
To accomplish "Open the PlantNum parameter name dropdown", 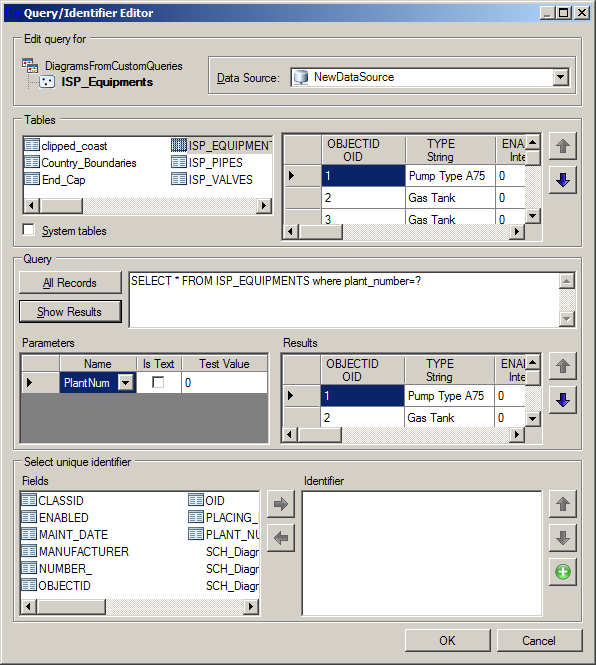I will (x=126, y=383).
